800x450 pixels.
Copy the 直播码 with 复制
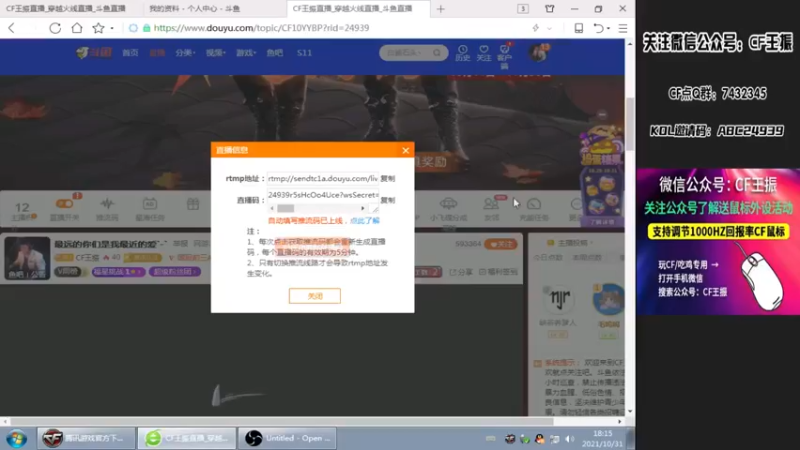(x=388, y=200)
